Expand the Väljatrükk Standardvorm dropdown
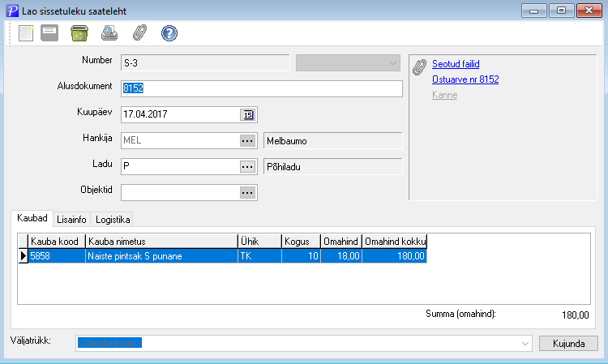Image resolution: width=608 pixels, height=364 pixels. 525,344
